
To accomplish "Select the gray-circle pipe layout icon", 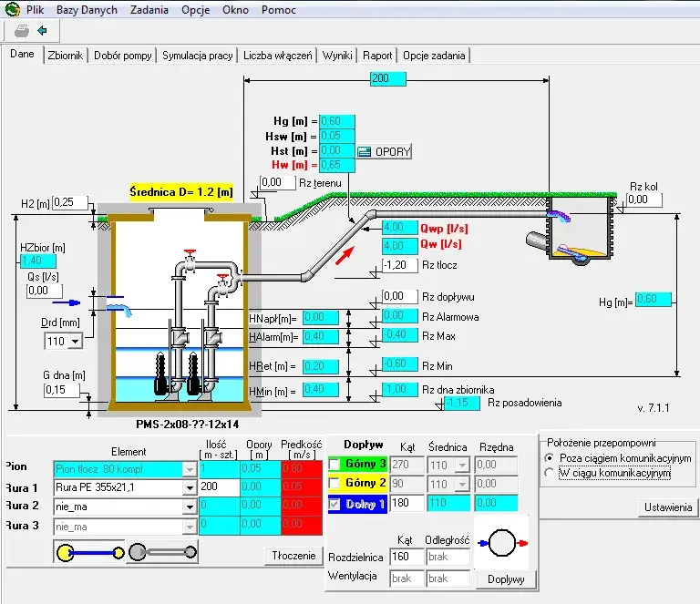I will (x=162, y=552).
